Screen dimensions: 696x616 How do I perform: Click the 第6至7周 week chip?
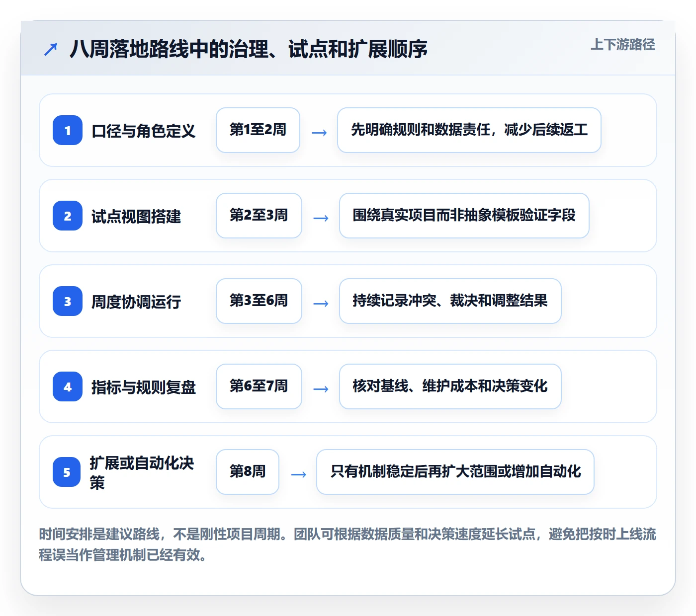259,386
